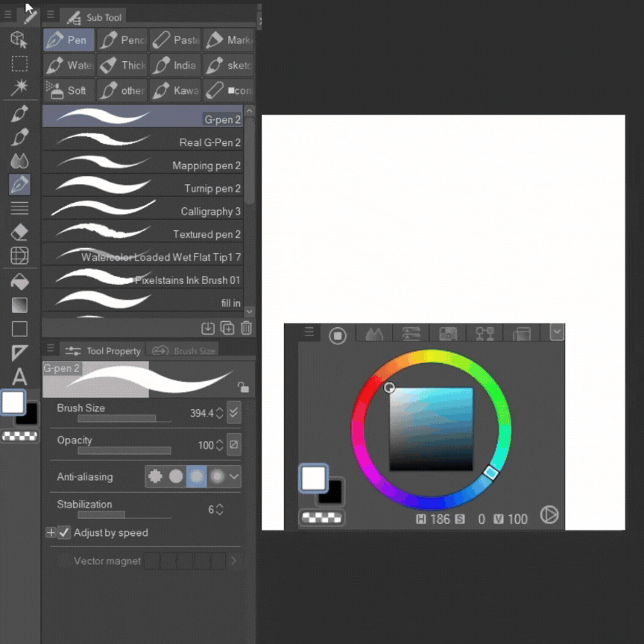This screenshot has height=644, width=644.
Task: Expand the Anti-aliasing dropdown arrow
Action: (234, 476)
